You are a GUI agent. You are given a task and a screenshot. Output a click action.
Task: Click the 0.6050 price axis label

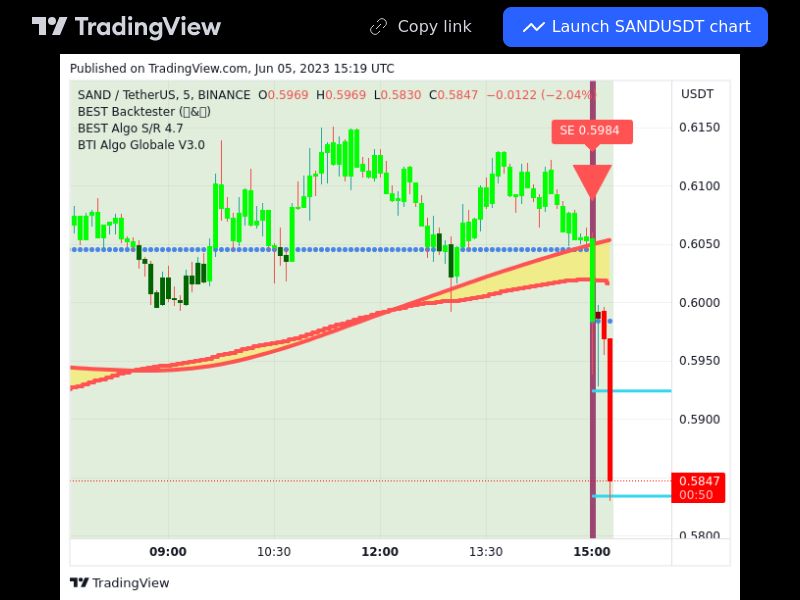699,244
